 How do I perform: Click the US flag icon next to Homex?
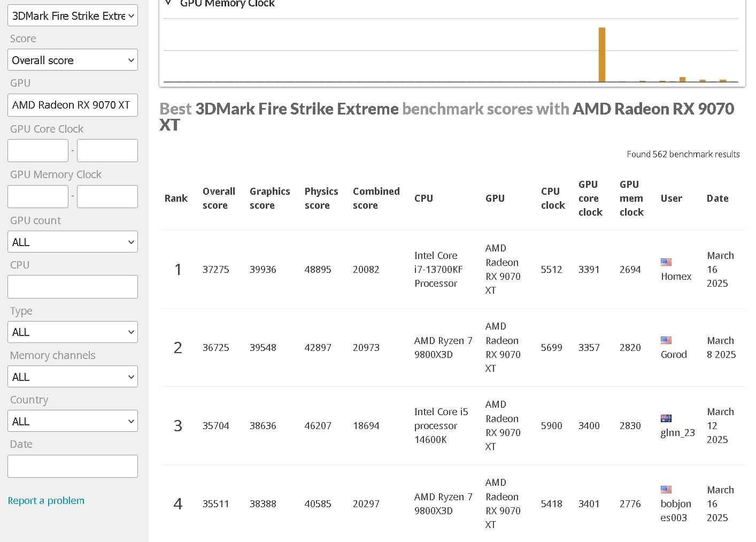[666, 262]
